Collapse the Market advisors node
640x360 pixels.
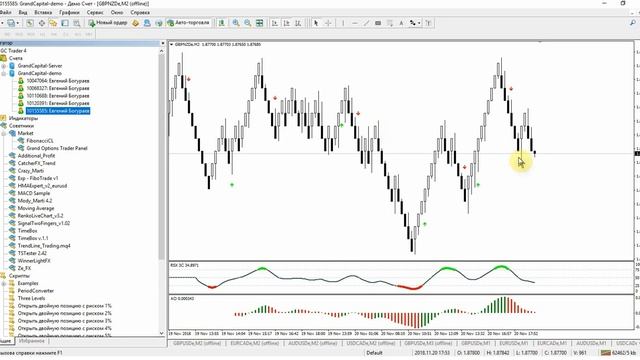click(x=4, y=133)
